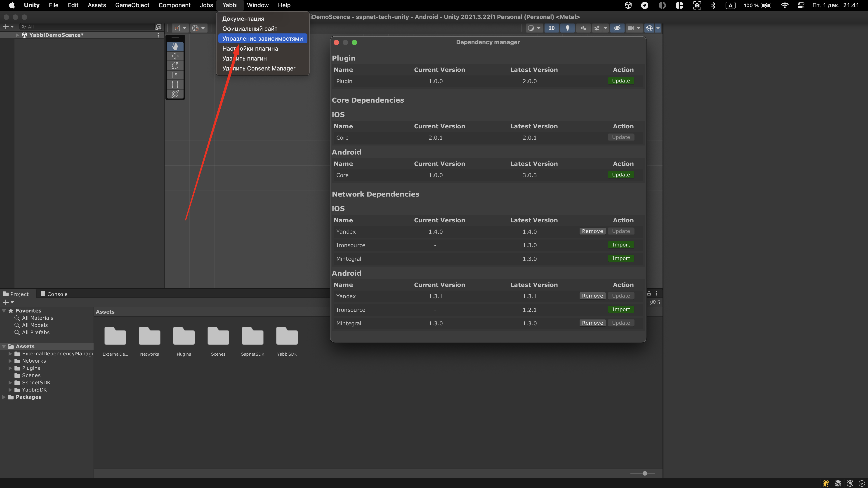Select the Rect transform tool
This screenshot has width=868, height=488.
tap(175, 84)
